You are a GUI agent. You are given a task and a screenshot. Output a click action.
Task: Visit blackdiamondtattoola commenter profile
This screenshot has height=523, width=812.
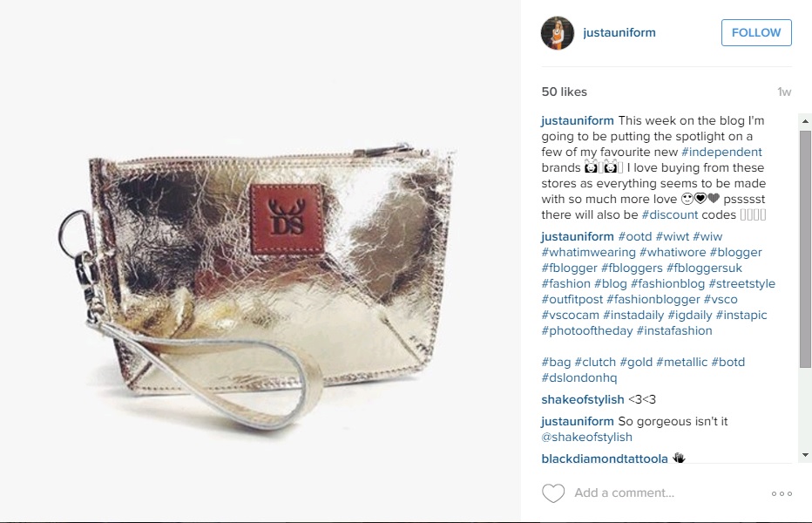tap(605, 458)
